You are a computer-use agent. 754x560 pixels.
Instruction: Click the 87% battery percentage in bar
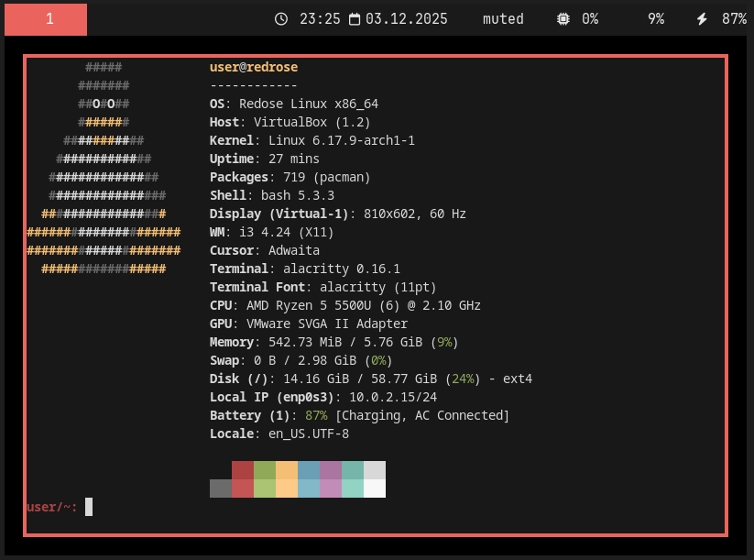pyautogui.click(x=734, y=19)
